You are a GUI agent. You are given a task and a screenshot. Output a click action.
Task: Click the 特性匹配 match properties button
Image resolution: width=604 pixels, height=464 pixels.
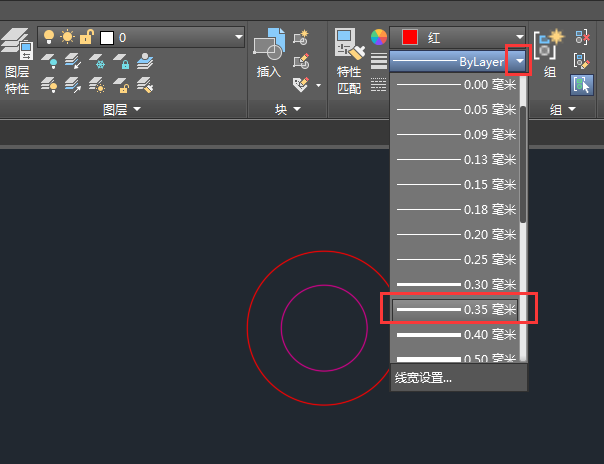pyautogui.click(x=349, y=61)
